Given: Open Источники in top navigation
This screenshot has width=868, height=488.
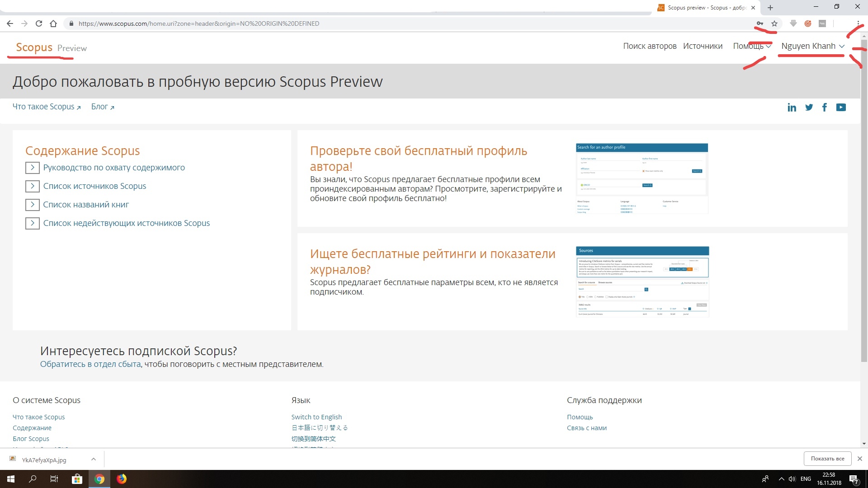Looking at the screenshot, I should (703, 46).
